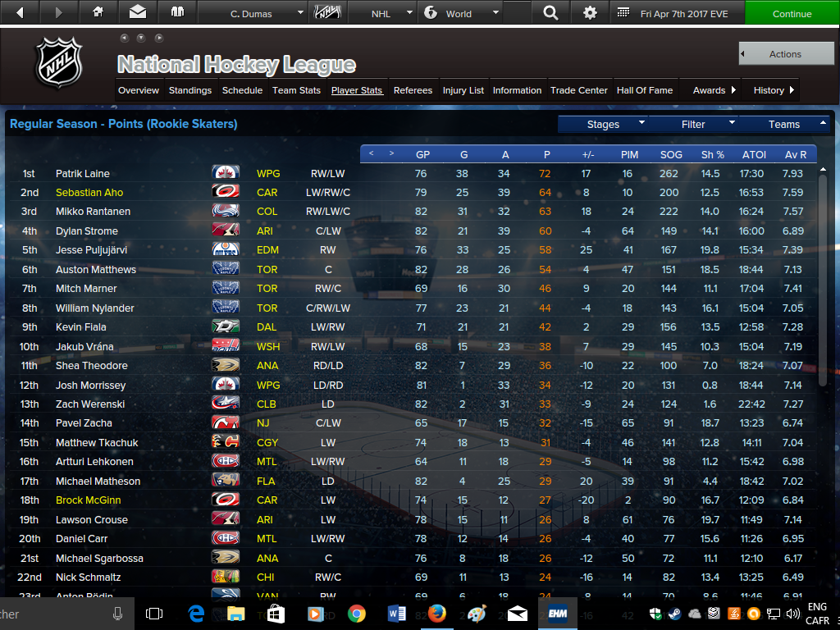Open the Stages dropdown

[x=603, y=125]
